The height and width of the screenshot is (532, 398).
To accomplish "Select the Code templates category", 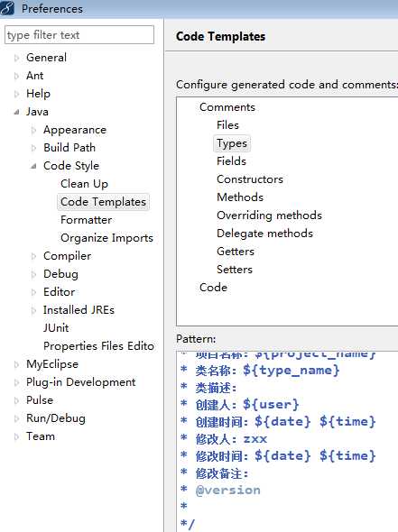I will pyautogui.click(x=213, y=288).
